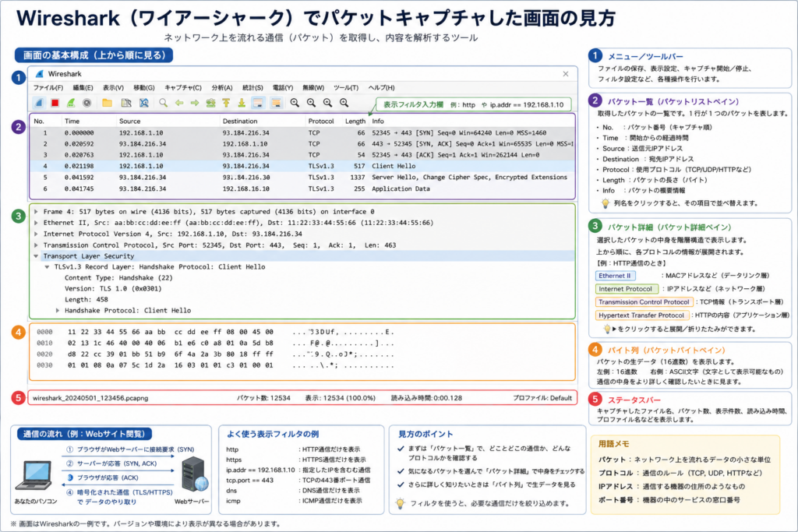Click 'プロファイル: Default' in status bar
Screen dimensions: 798x532
[x=542, y=398]
